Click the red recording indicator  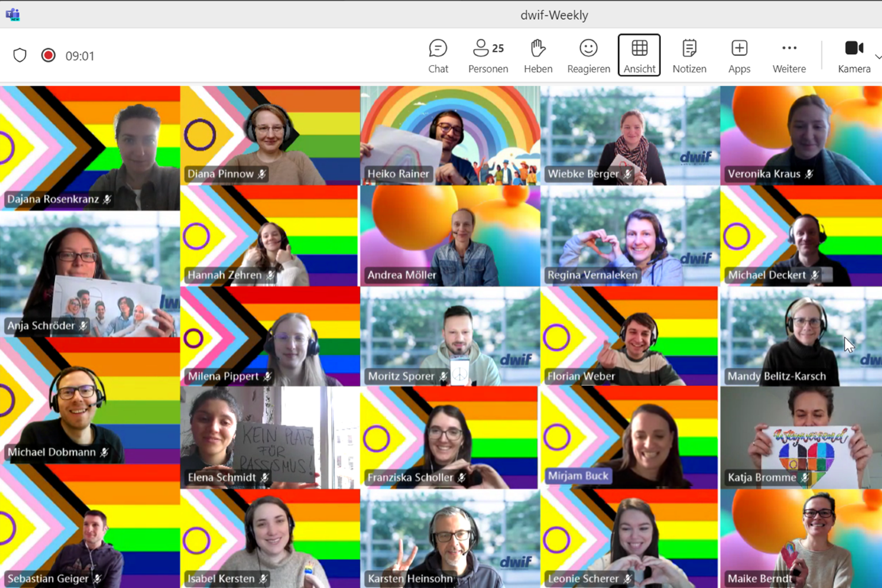click(48, 56)
